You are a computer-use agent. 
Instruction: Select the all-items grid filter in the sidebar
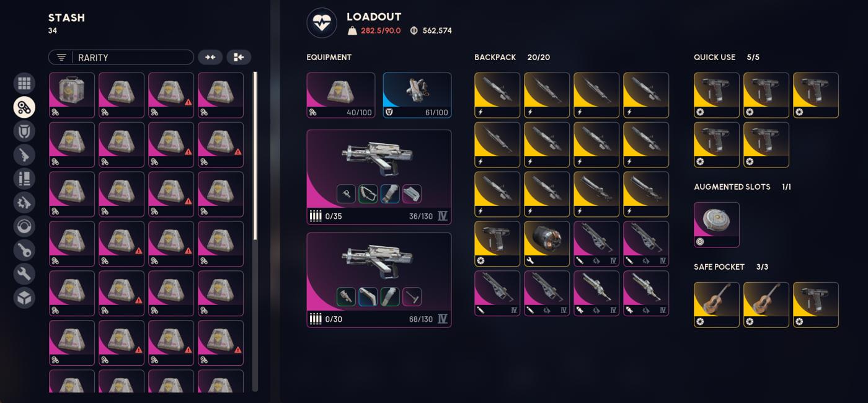[24, 83]
